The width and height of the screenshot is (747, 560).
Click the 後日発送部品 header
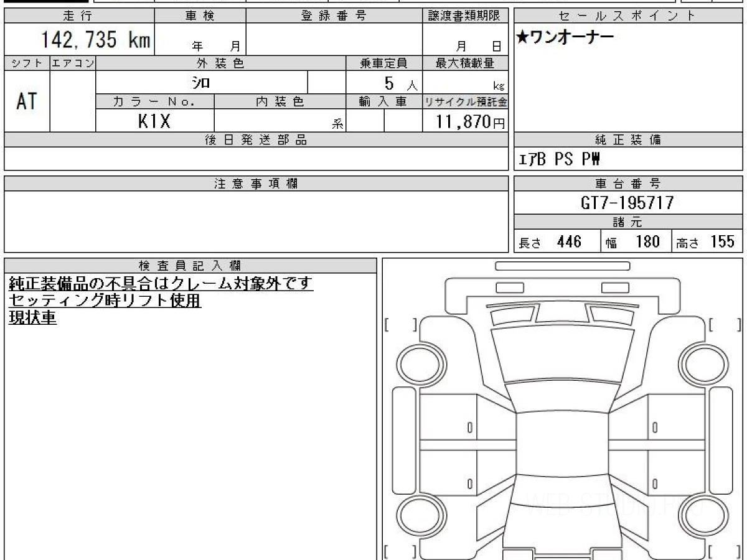256,140
